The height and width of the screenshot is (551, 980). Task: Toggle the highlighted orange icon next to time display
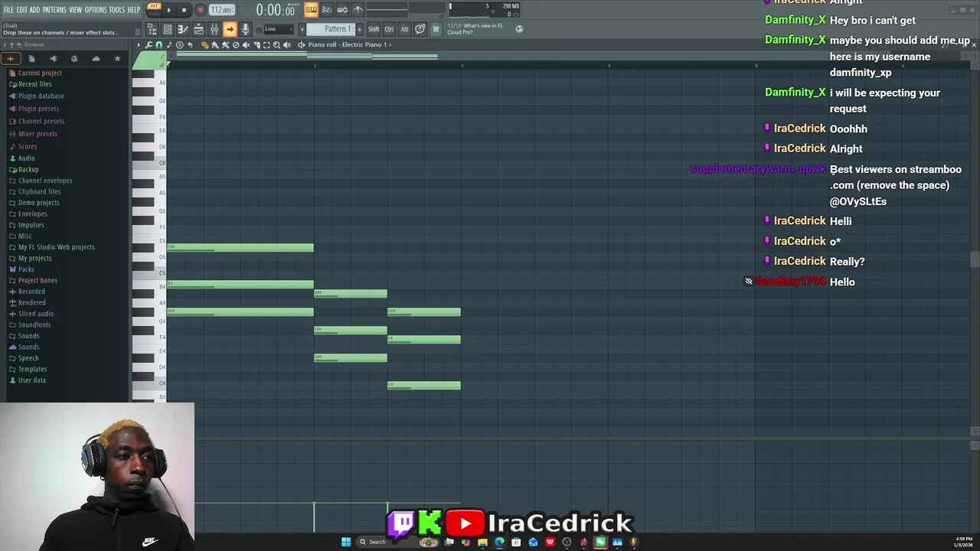tap(311, 10)
